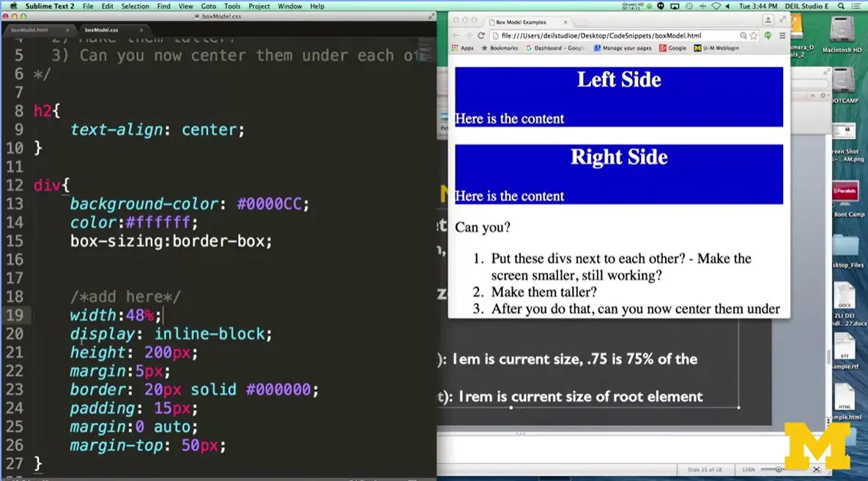Image resolution: width=868 pixels, height=481 pixels.
Task: Click the zoom slider at the bottom right
Action: coord(778,468)
